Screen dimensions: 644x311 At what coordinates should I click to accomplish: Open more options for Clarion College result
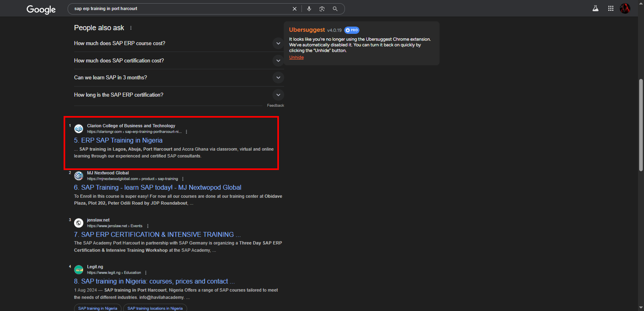(186, 132)
